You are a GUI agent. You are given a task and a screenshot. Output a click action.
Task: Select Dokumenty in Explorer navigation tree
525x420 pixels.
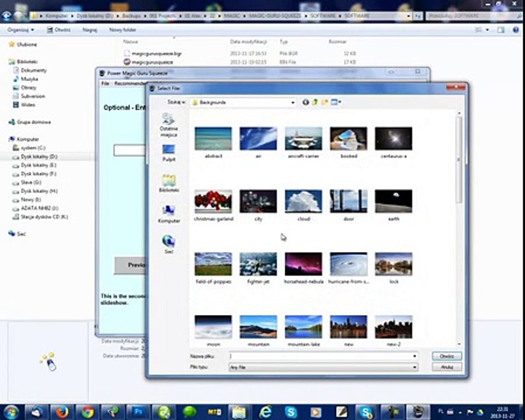[x=33, y=70]
